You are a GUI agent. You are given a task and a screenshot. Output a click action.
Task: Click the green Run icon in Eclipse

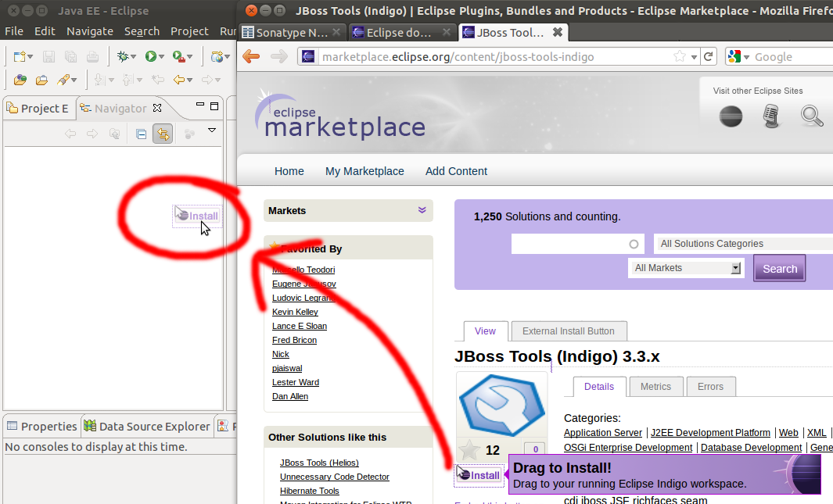[x=151, y=56]
